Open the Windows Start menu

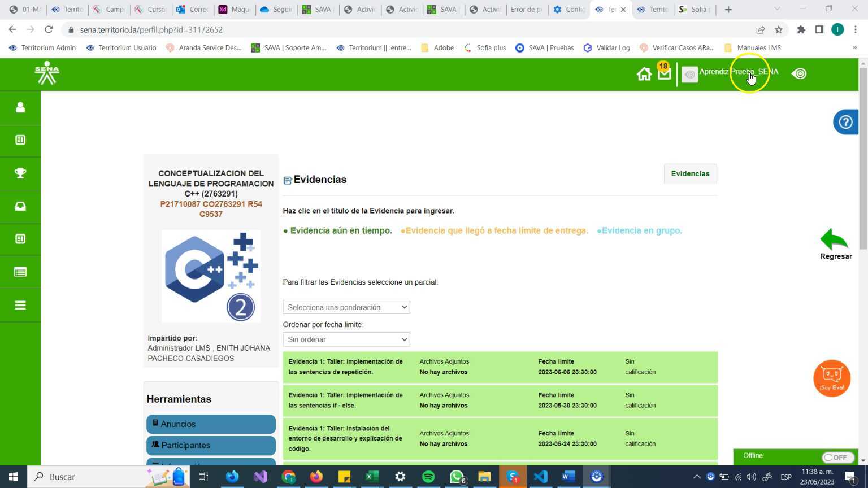coord(14,477)
